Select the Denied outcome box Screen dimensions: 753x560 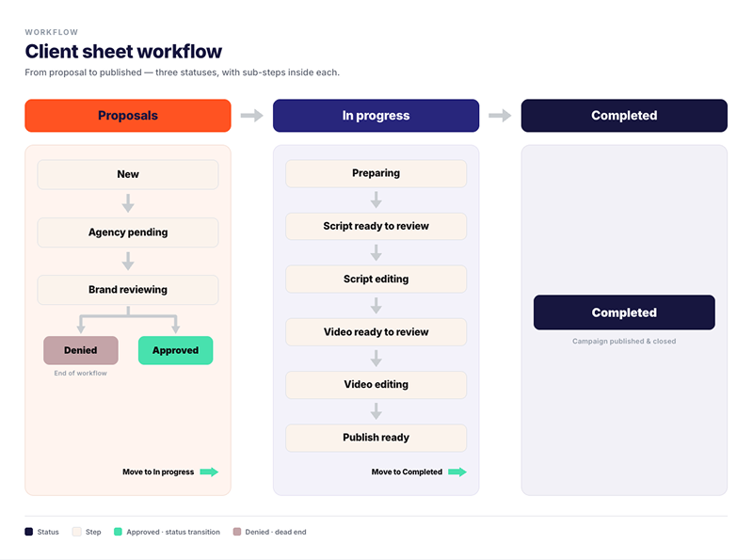81,350
